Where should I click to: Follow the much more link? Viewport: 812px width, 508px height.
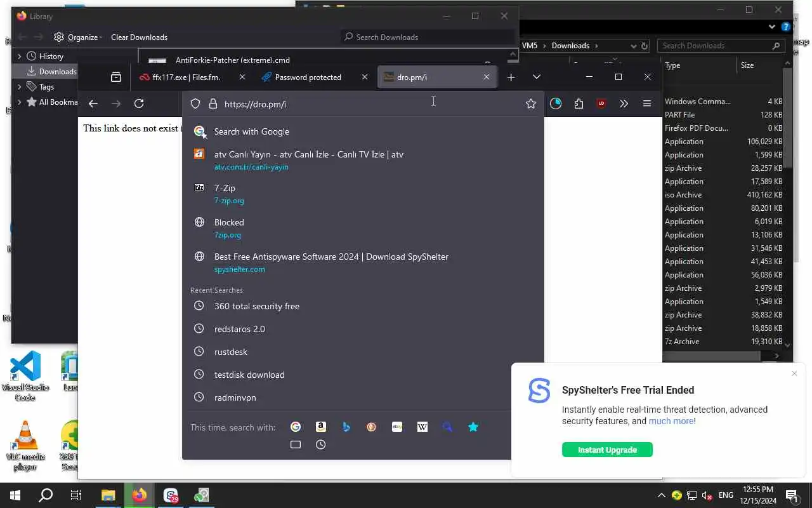(x=671, y=421)
